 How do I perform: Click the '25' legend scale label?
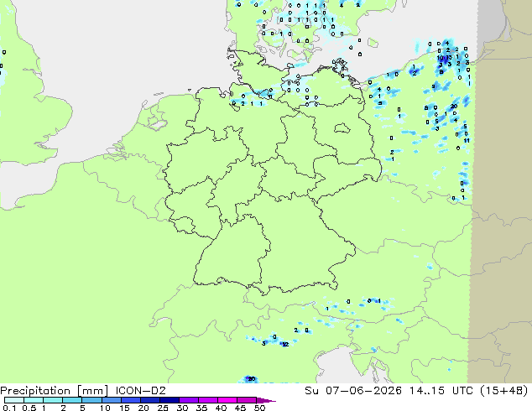tap(163, 408)
